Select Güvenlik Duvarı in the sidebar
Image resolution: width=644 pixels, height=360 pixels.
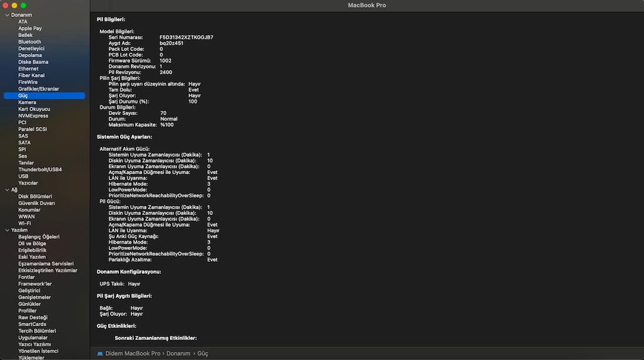coord(36,203)
